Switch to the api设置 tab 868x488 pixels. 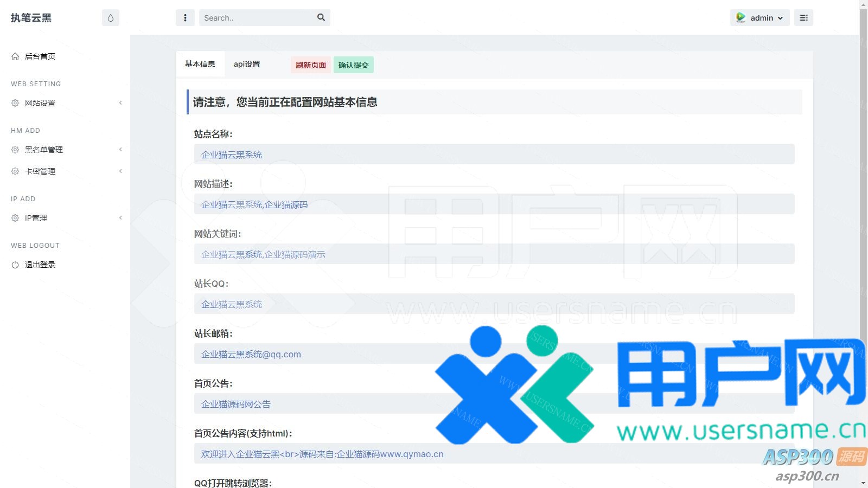tap(247, 64)
